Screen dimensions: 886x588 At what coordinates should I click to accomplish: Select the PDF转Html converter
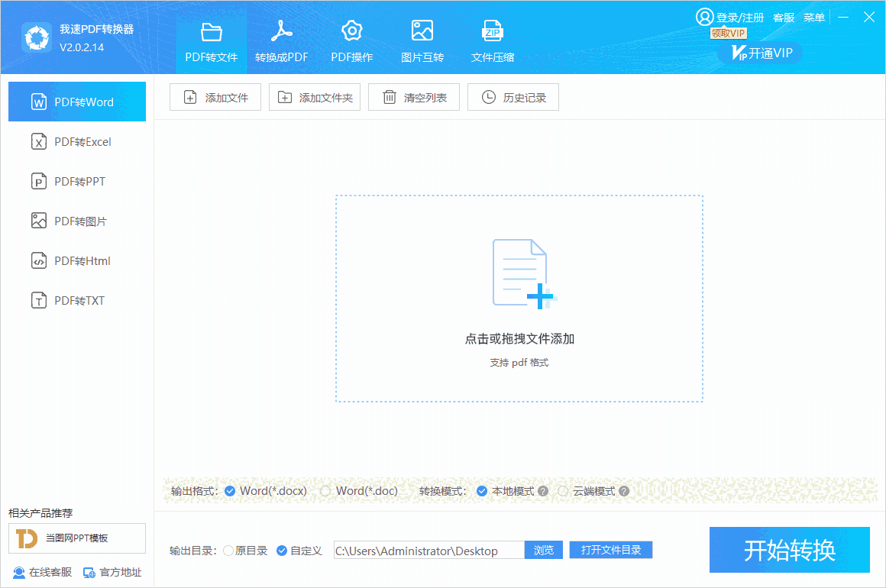click(x=76, y=260)
